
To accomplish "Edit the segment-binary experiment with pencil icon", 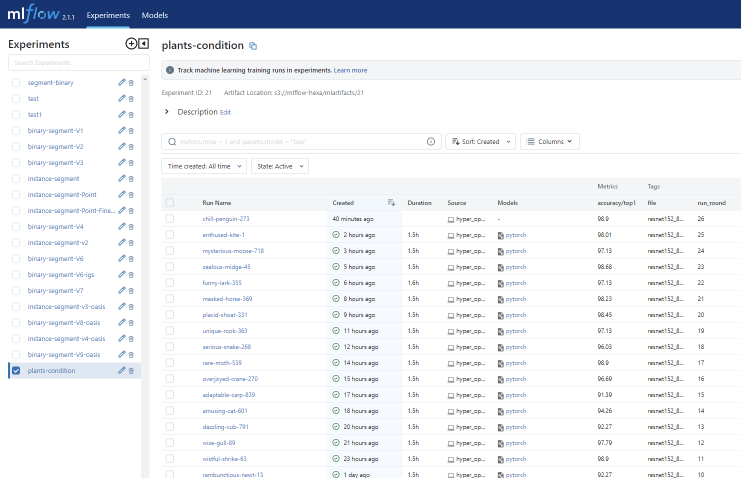I will (x=122, y=82).
